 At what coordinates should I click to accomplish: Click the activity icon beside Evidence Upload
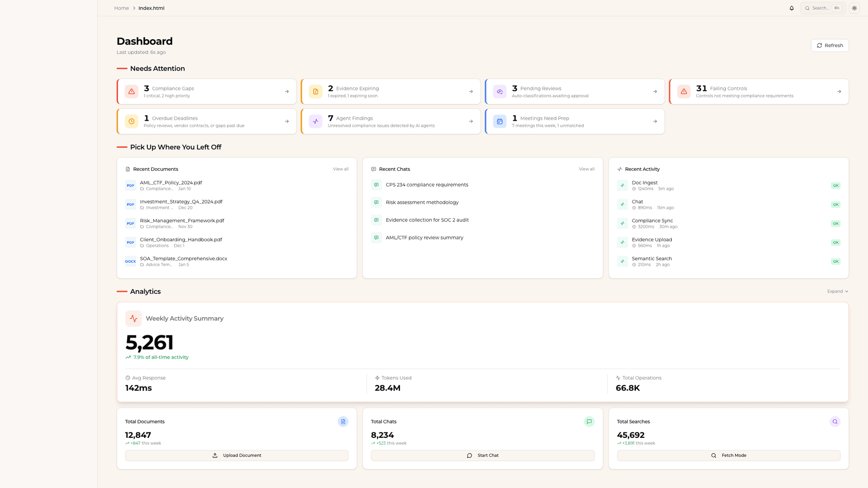[x=622, y=242]
